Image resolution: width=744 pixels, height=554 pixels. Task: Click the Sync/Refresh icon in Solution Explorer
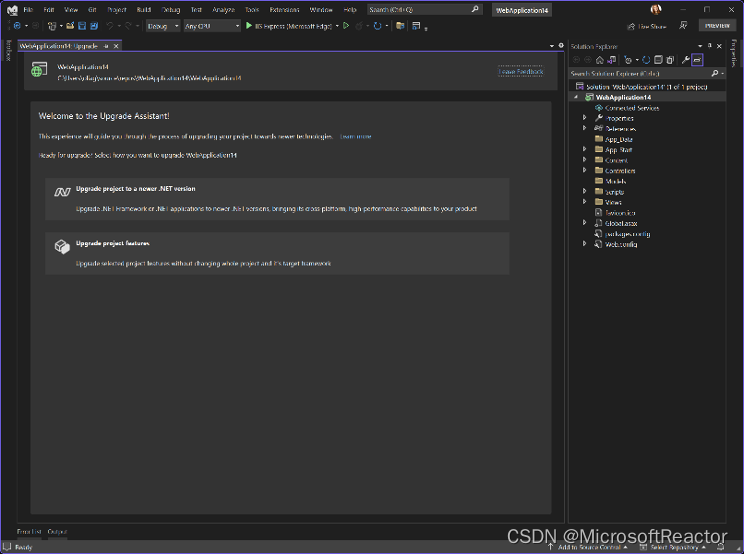pos(646,60)
